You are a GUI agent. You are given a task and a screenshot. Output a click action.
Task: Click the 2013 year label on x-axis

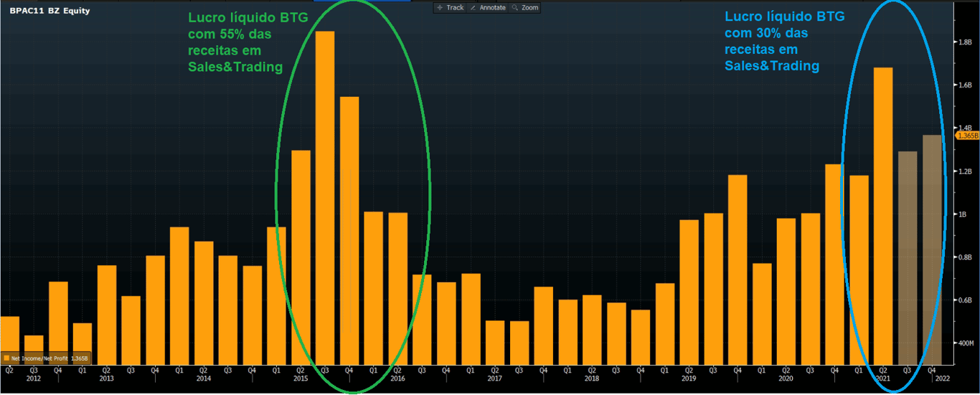coord(106,378)
